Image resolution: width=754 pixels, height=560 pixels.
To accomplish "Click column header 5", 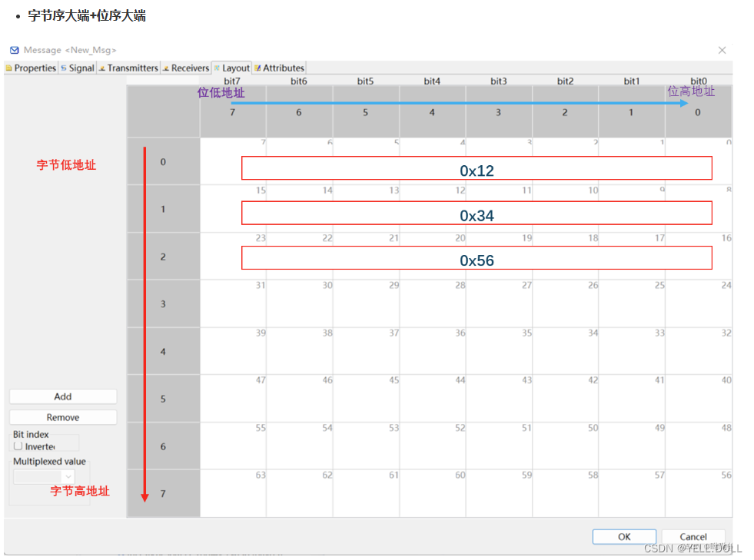I will click(x=366, y=112).
